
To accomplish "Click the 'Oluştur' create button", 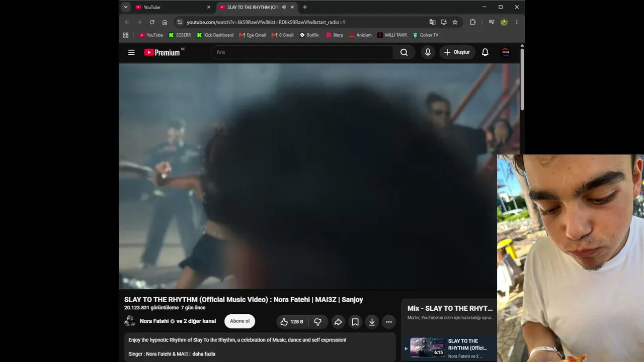I will [457, 52].
